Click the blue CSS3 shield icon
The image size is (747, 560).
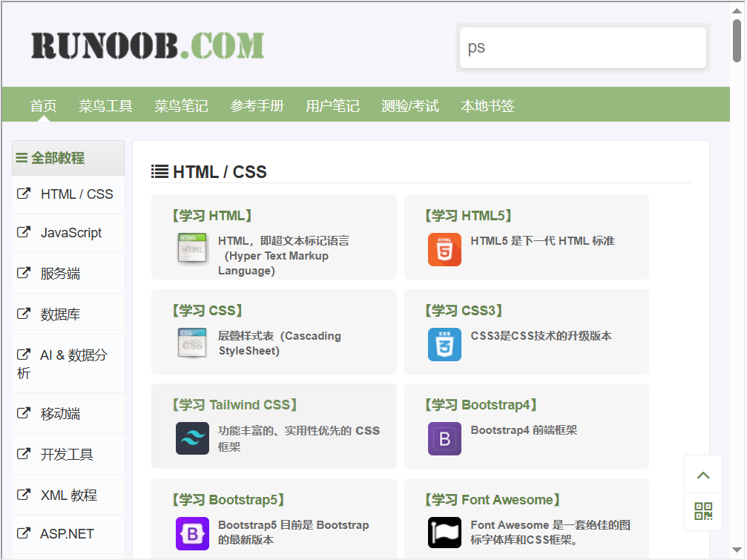point(444,344)
